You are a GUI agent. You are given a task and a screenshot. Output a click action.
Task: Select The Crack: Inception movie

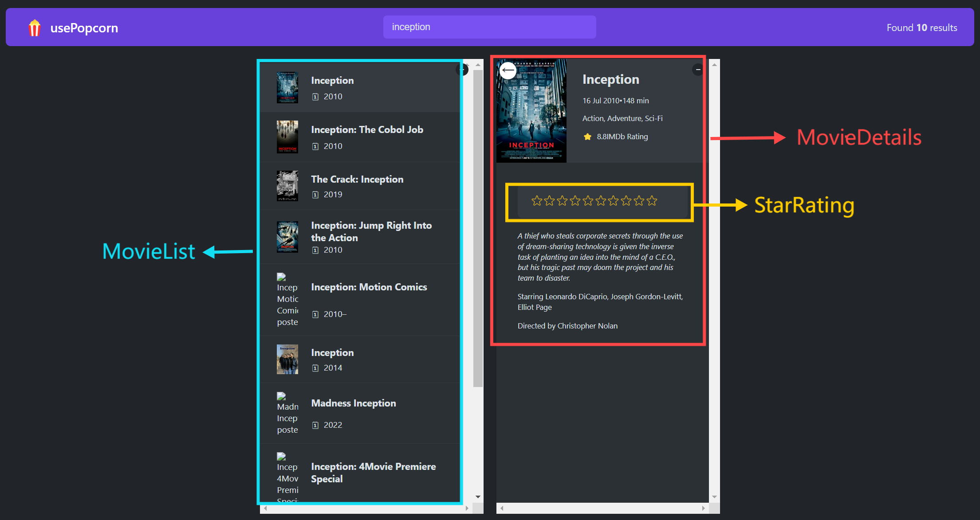coord(360,186)
